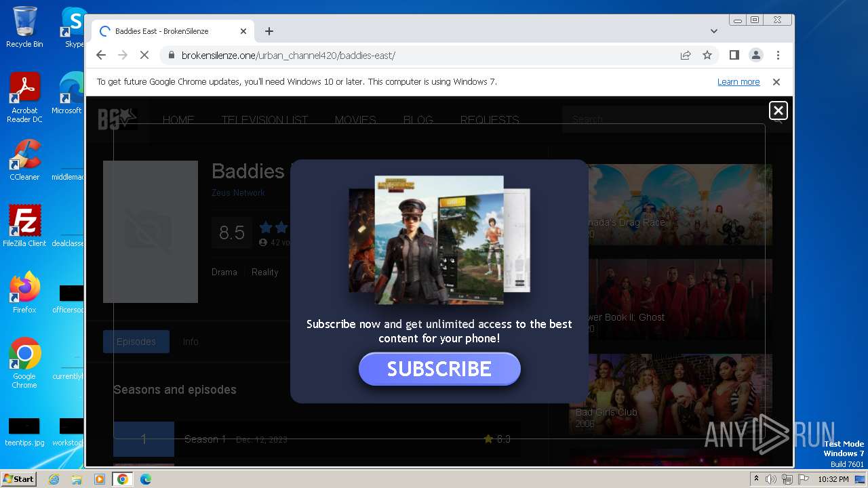Show hidden system tray icons
Screen dimensions: 868x488
[756, 479]
